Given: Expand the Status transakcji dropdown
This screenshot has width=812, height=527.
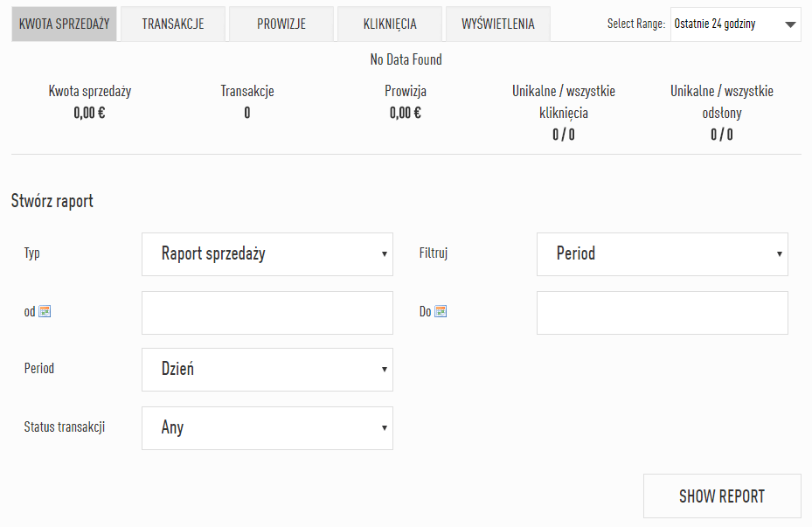Looking at the screenshot, I should click(x=267, y=428).
